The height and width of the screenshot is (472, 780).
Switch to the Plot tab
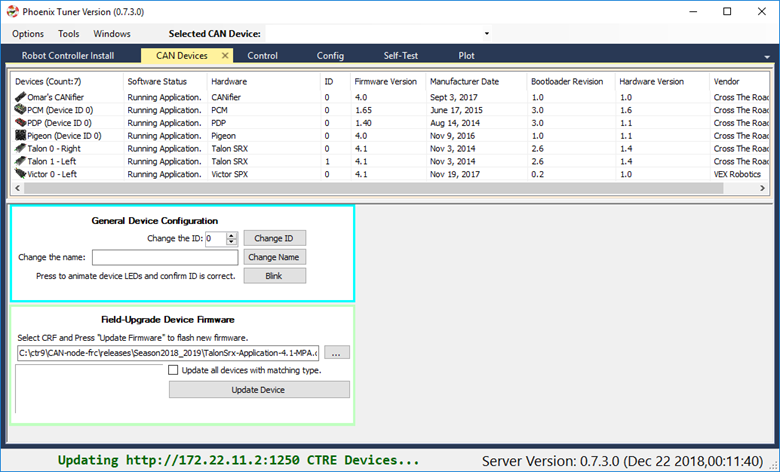[467, 56]
